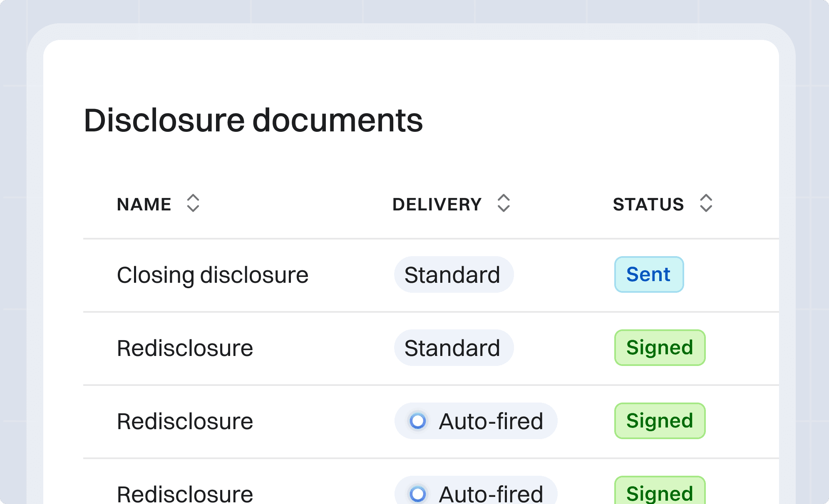Screen dimensions: 829x504
Task: Click the Standard pill in the Redisclosure row
Action: tap(453, 348)
